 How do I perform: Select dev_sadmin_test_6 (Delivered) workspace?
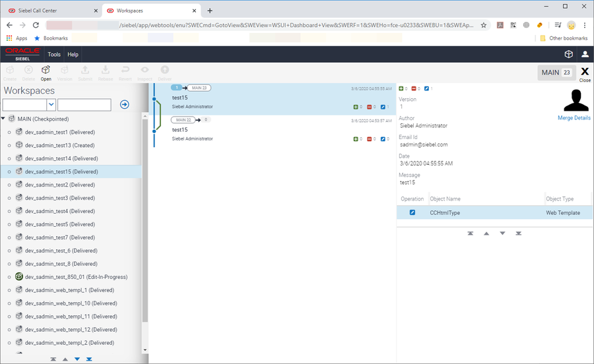pyautogui.click(x=61, y=251)
